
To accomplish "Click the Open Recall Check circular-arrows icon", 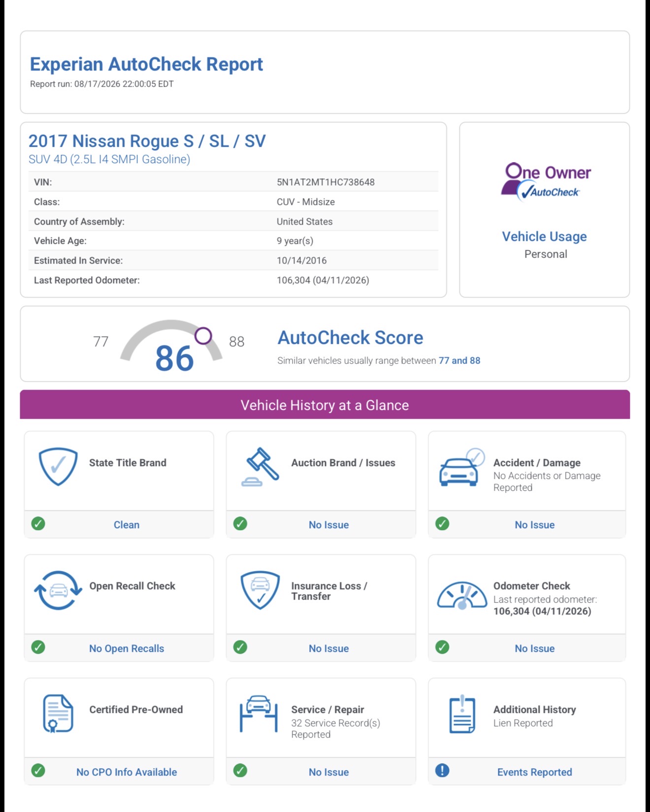I will pos(58,590).
